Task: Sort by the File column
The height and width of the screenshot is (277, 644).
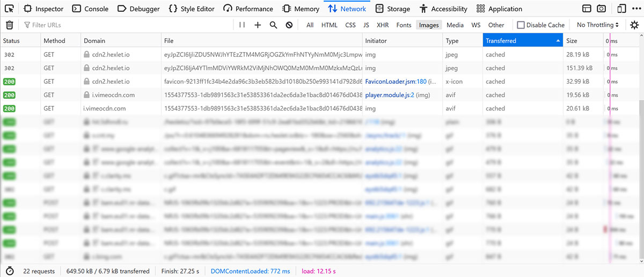Action: 262,41
